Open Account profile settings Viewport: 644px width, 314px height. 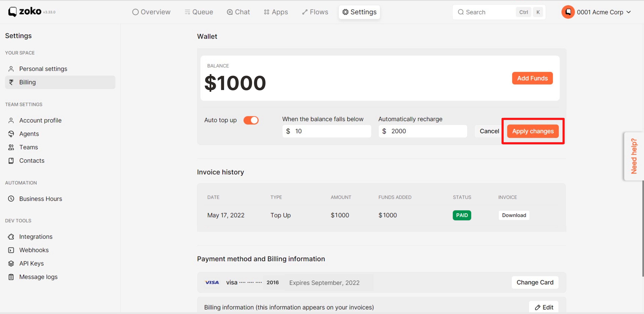pyautogui.click(x=60, y=120)
